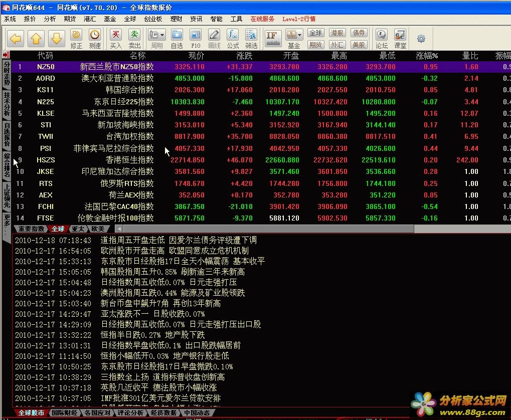Screen dimensions: 511x420
Task: Click the 期货 toolbar button
Action: (x=315, y=45)
